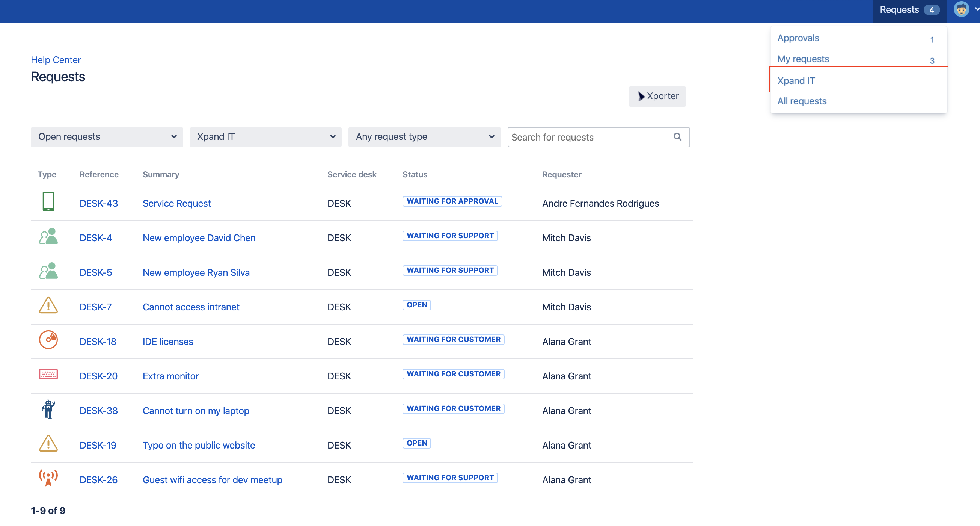The height and width of the screenshot is (526, 980).
Task: Click the Xporter export button
Action: tap(657, 96)
